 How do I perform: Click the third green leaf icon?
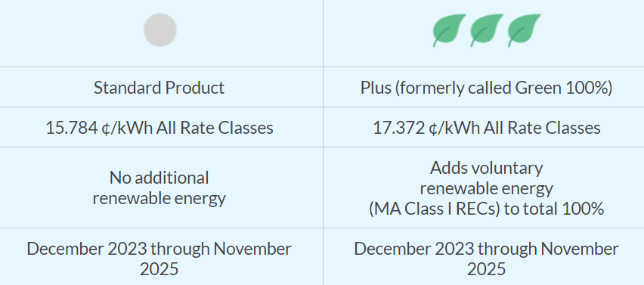click(x=524, y=30)
